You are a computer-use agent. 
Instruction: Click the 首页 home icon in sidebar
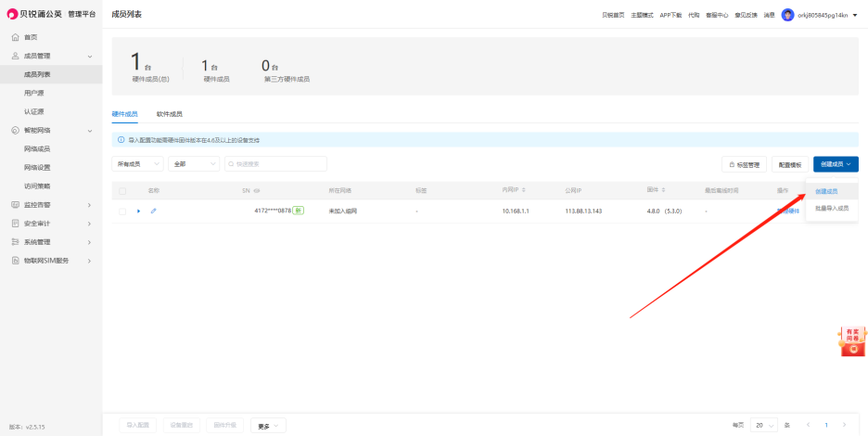[x=15, y=37]
